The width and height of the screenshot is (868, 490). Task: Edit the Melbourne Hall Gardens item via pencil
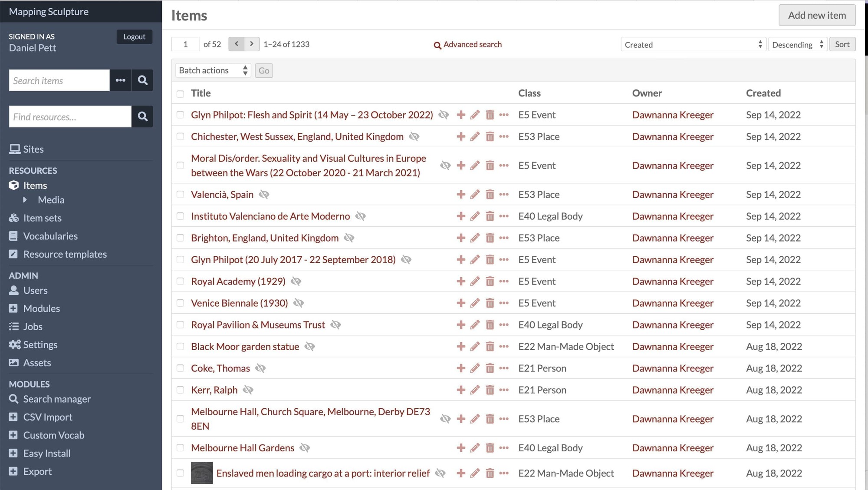click(x=475, y=448)
